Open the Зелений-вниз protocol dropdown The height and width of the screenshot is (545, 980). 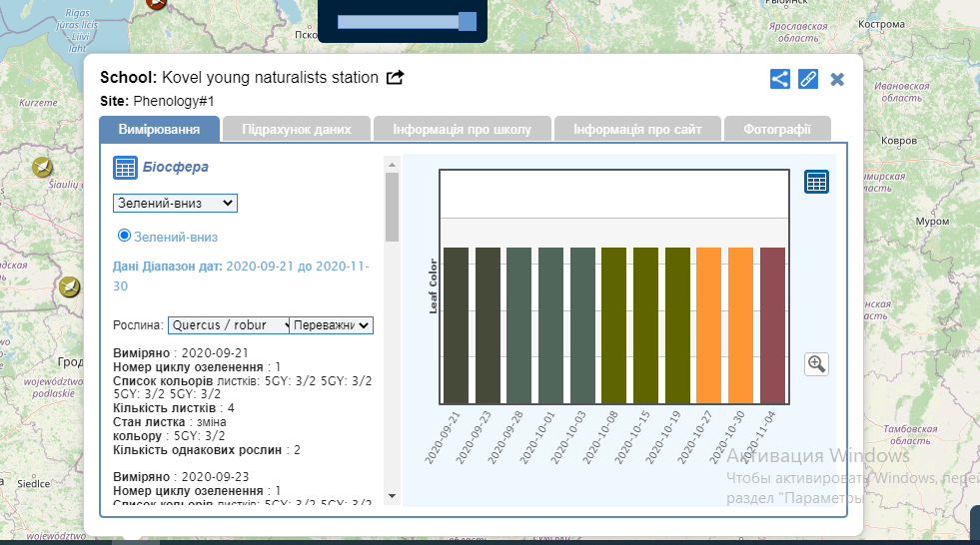[x=175, y=203]
